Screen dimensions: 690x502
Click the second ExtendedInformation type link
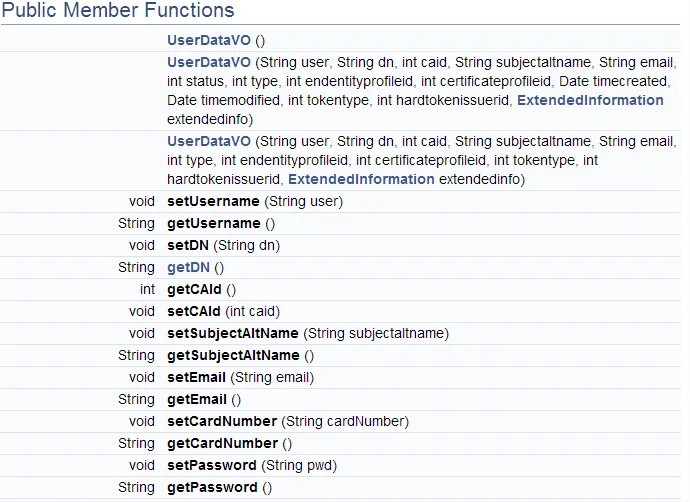pos(361,179)
